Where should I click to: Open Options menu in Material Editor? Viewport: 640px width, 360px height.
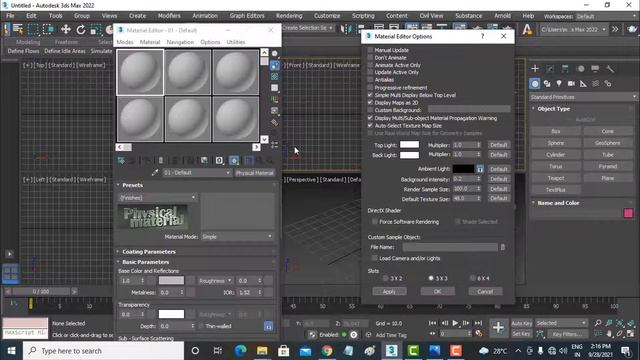click(x=210, y=42)
